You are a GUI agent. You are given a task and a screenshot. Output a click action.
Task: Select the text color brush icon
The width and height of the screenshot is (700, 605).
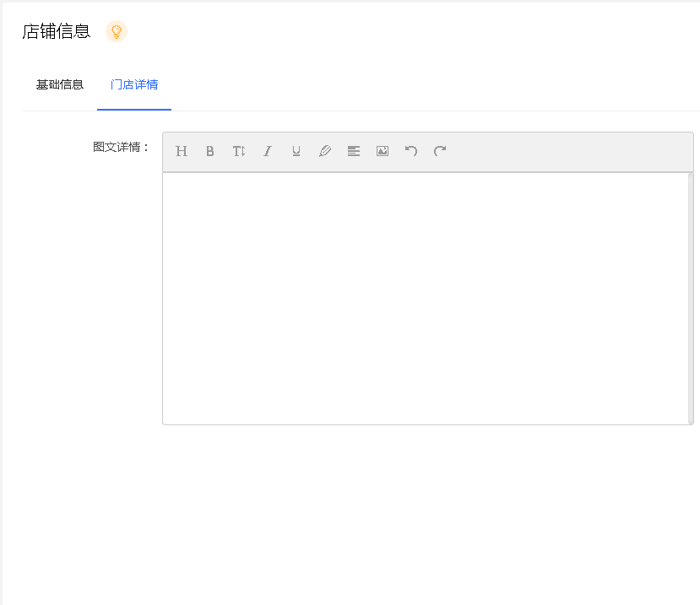pyautogui.click(x=325, y=151)
